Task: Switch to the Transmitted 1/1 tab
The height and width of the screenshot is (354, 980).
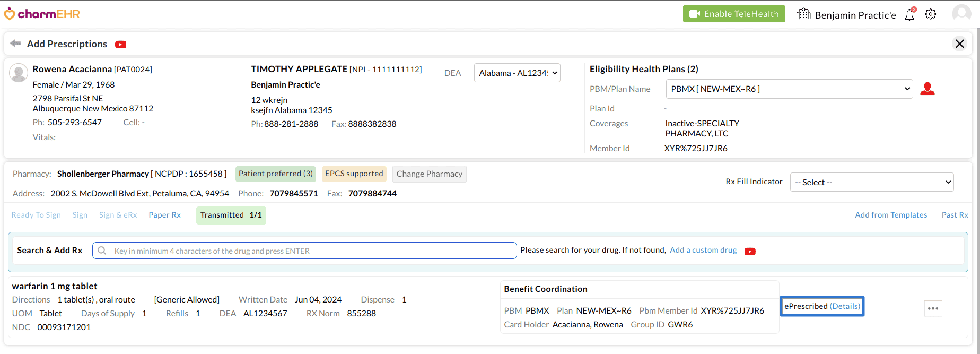Action: point(231,215)
